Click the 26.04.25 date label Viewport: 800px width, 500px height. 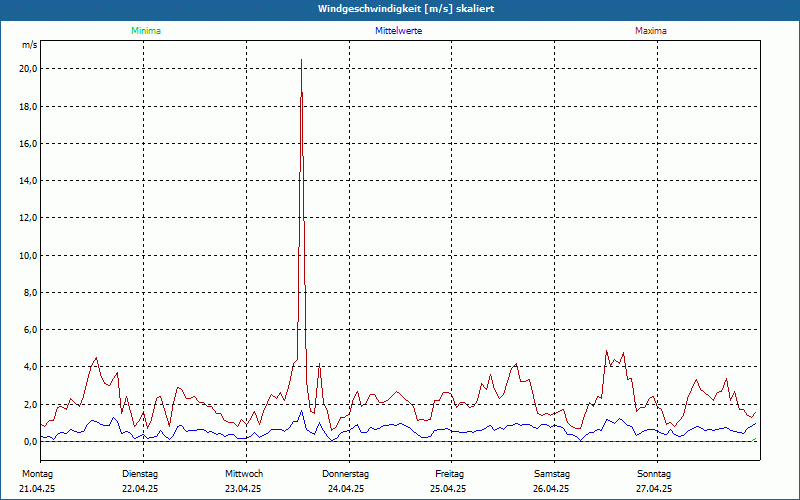(551, 489)
